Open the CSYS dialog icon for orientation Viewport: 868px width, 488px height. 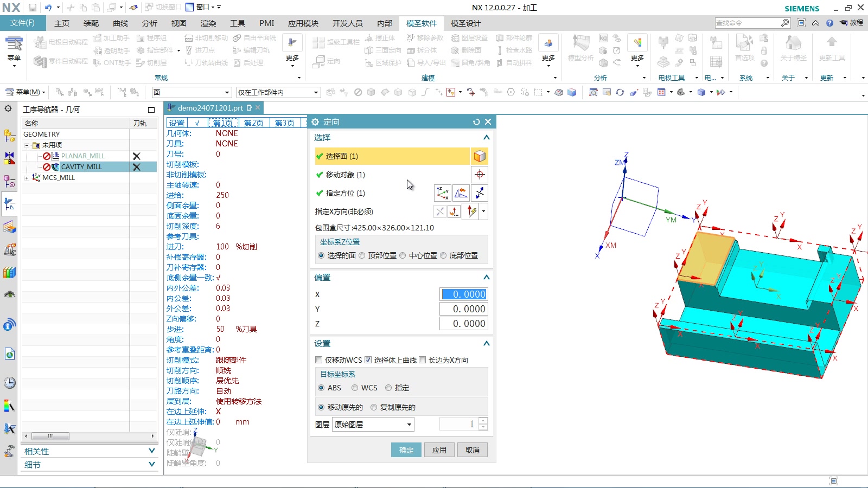click(x=443, y=193)
